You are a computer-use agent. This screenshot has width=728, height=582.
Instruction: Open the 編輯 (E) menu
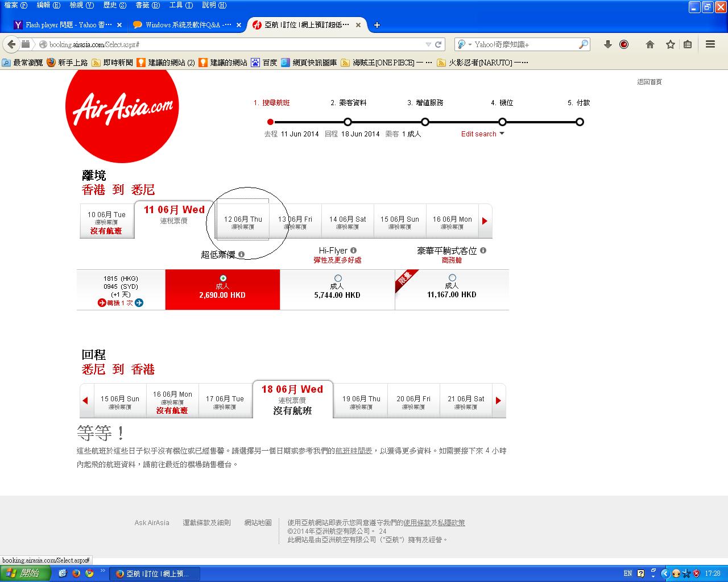click(48, 5)
